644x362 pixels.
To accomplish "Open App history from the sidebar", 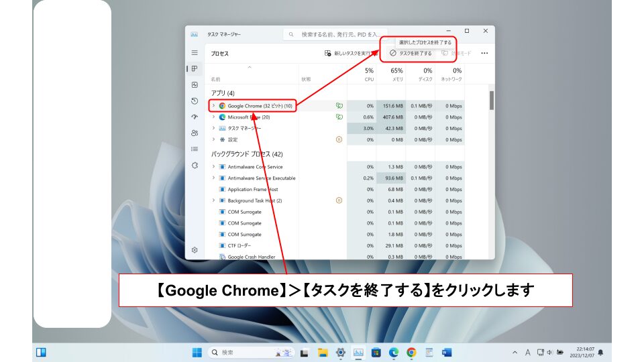I will (x=195, y=101).
